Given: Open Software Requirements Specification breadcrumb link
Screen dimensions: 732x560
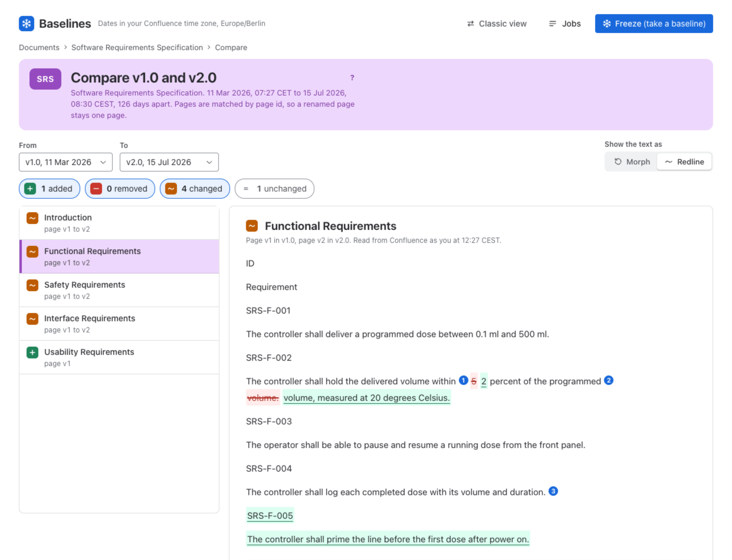Looking at the screenshot, I should tap(137, 48).
